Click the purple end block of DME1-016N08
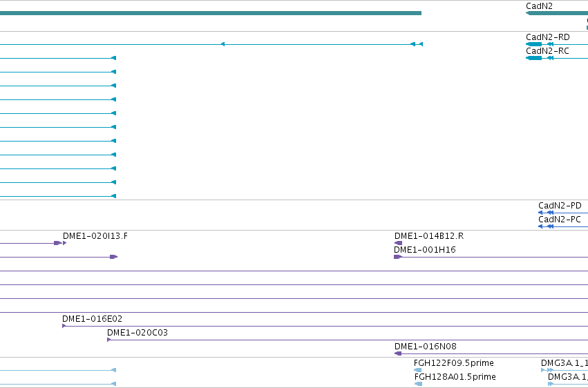Image resolution: width=588 pixels, height=388 pixels. (398, 353)
